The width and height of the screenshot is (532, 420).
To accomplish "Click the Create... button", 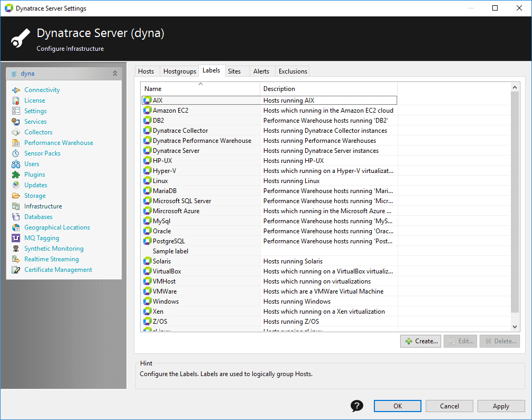I will click(x=421, y=341).
